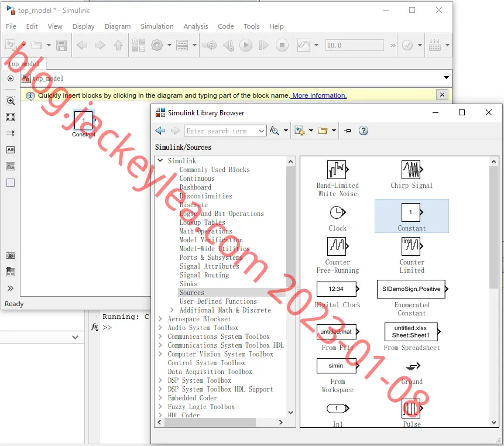Toggle the pin Library Browser icon

pyautogui.click(x=348, y=131)
